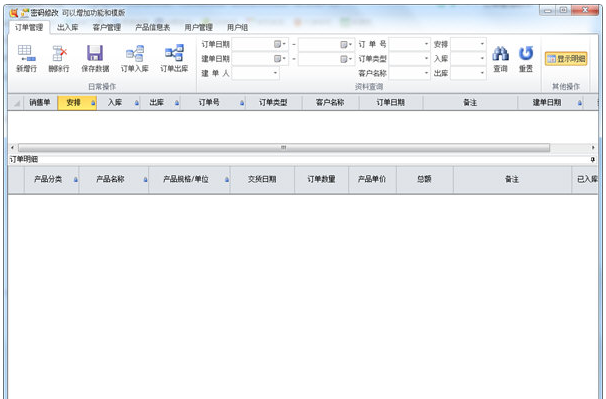Click the 备注 header in the details grid

512,179
